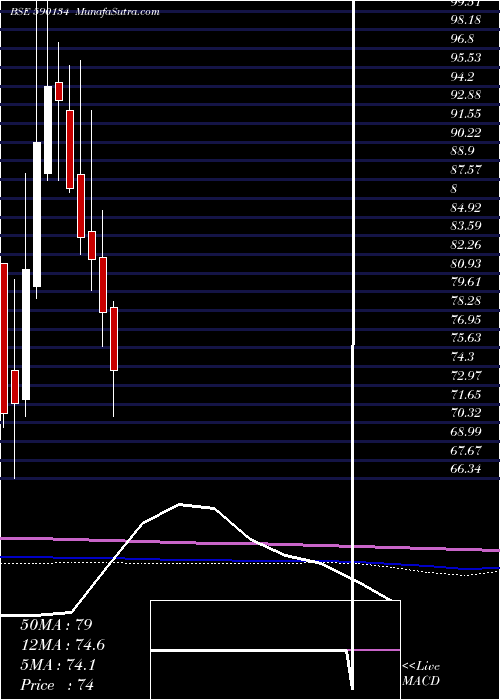The image size is (500, 700).
Task: Click the 90.22 axis label
Action: (x=466, y=133)
